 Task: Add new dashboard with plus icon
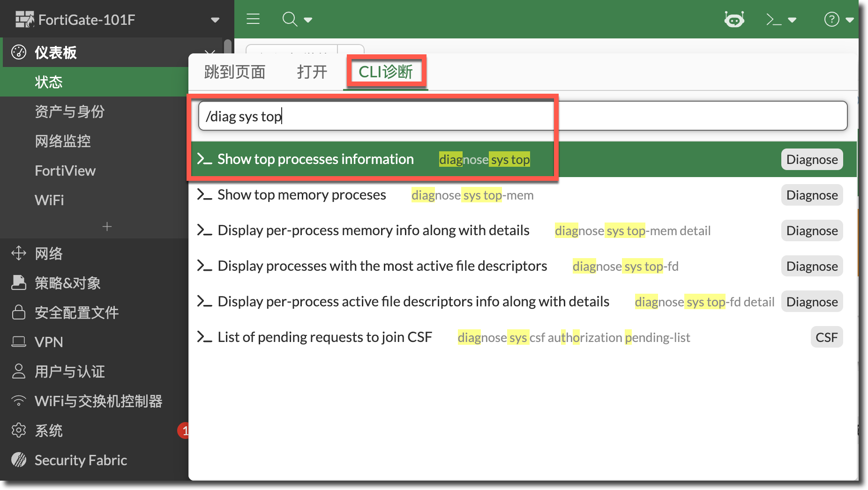tap(107, 227)
